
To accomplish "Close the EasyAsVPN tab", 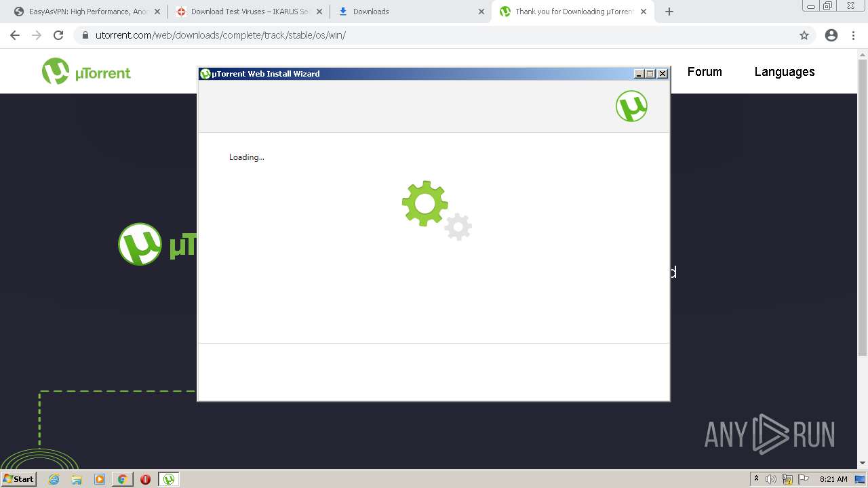I will click(157, 12).
